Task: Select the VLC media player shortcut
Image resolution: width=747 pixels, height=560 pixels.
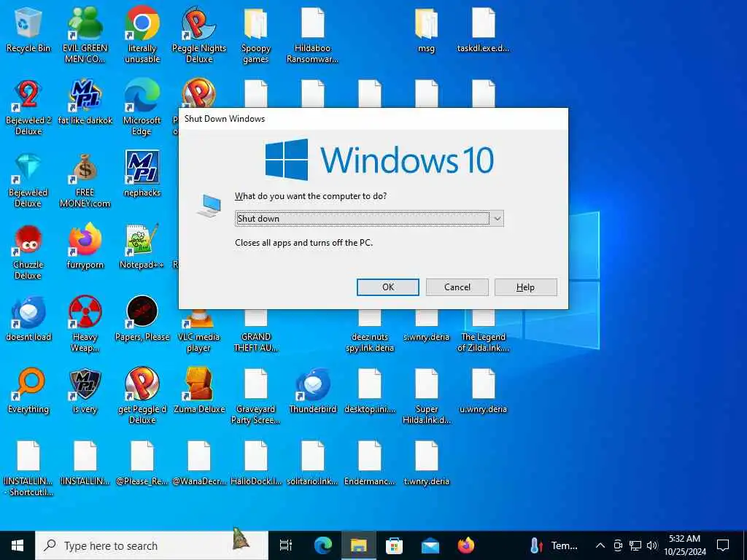Action: (198, 330)
